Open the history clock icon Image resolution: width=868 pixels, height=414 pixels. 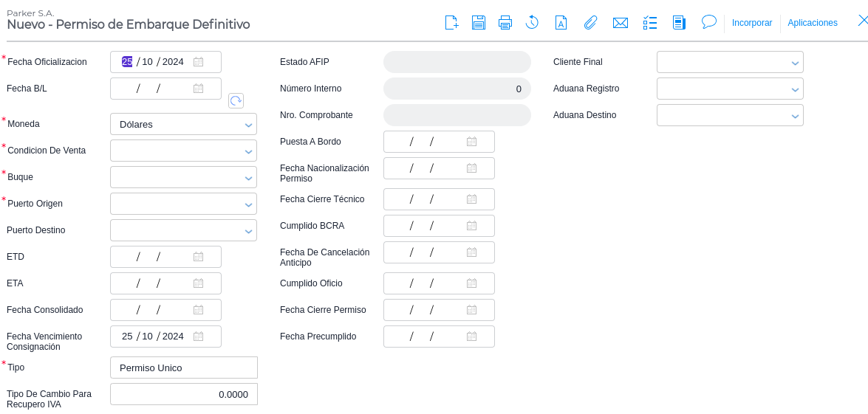tap(532, 22)
